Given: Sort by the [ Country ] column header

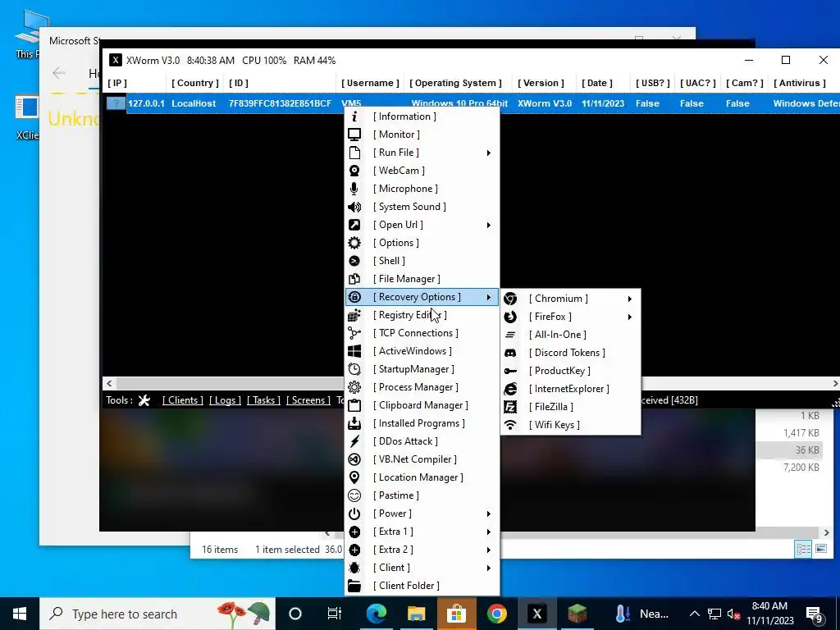Looking at the screenshot, I should (195, 83).
